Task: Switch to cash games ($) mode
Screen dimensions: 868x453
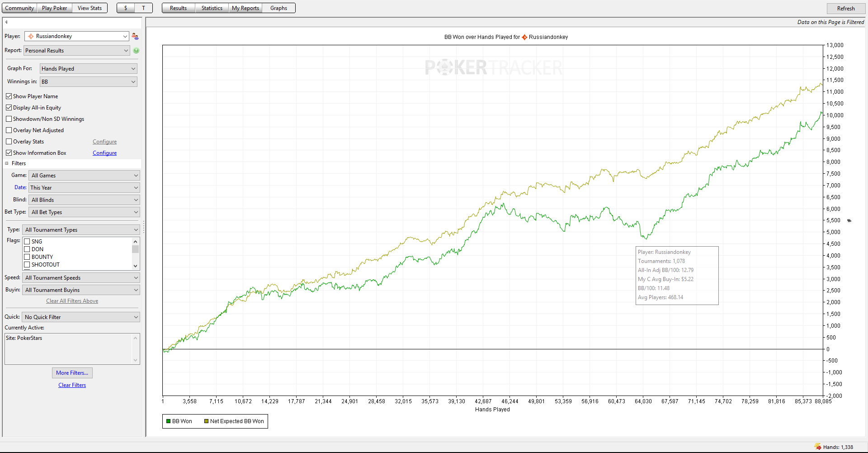Action: [x=126, y=8]
